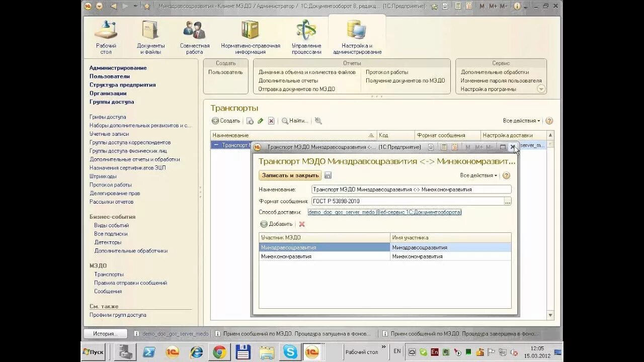644x362 pixels.
Task: Open Отправка документов по МЭДО report
Action: (x=297, y=89)
